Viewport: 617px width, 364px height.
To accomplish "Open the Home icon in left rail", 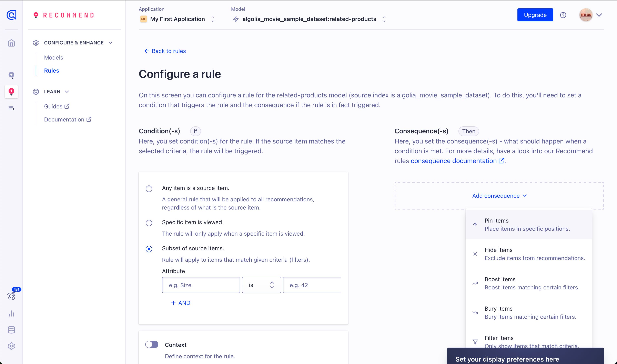I will pos(11,43).
